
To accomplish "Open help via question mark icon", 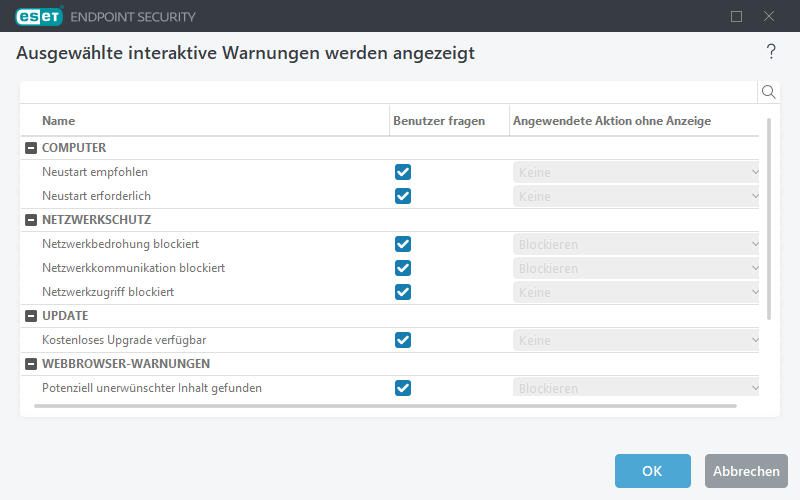I will click(x=771, y=52).
